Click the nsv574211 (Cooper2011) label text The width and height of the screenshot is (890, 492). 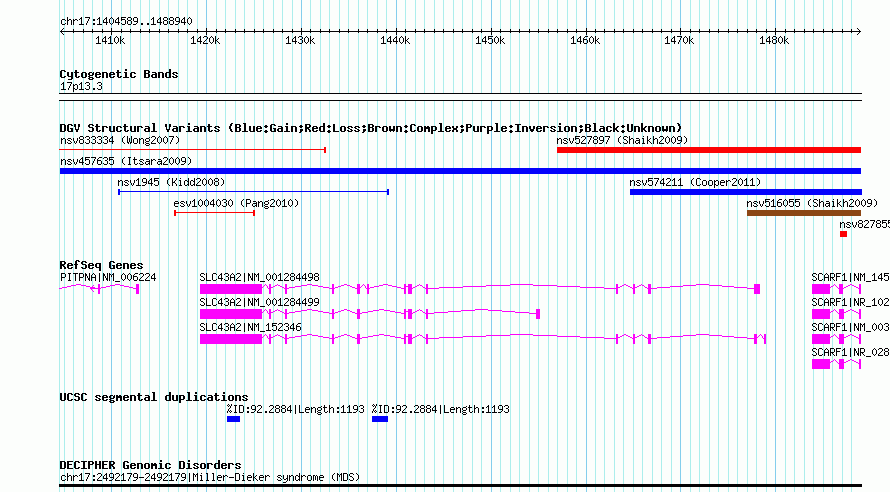pyautogui.click(x=695, y=182)
